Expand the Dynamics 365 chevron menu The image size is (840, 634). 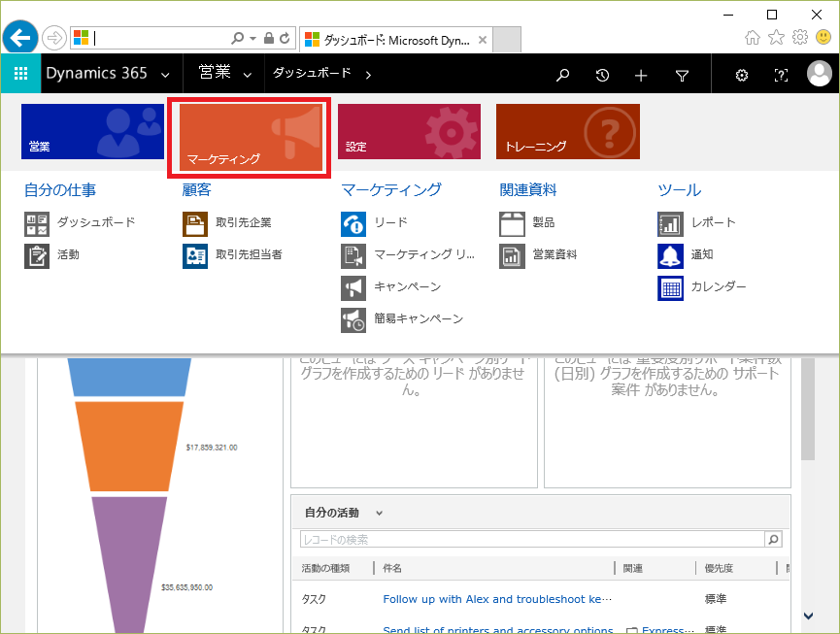click(x=165, y=75)
